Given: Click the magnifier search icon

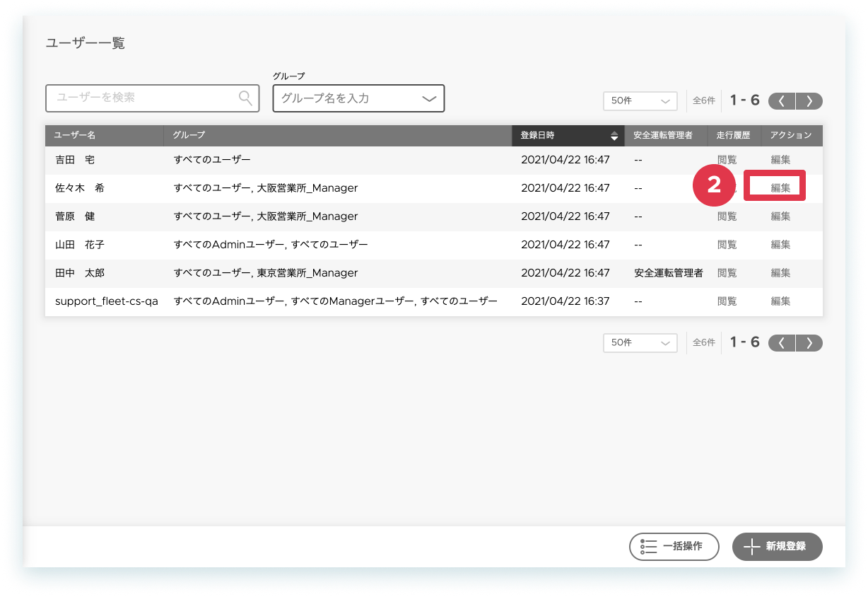Looking at the screenshot, I should pos(245,98).
